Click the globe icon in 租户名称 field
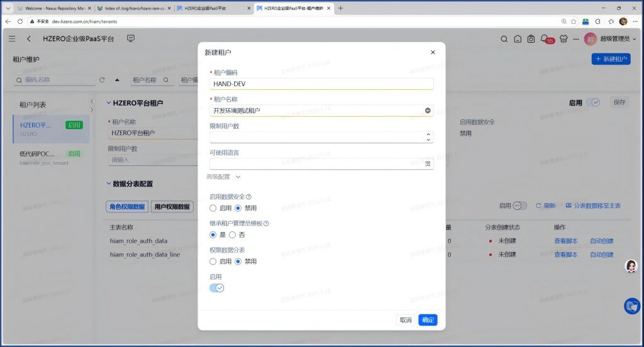 click(x=428, y=111)
